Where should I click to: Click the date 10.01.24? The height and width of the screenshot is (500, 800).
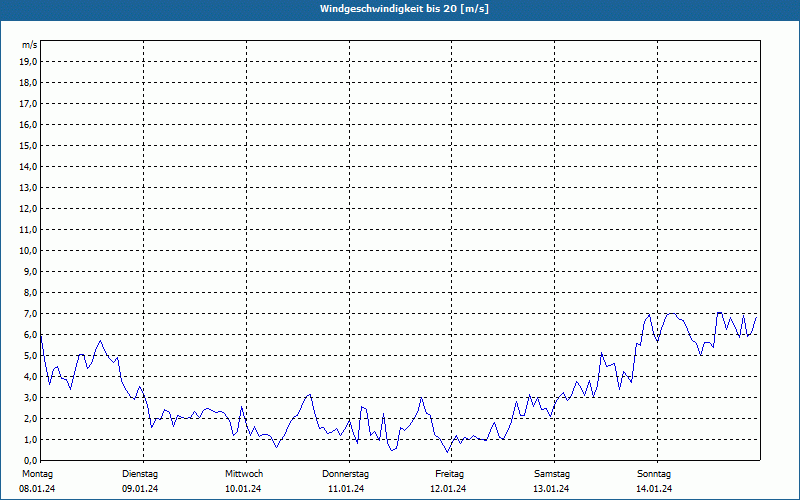click(x=243, y=489)
